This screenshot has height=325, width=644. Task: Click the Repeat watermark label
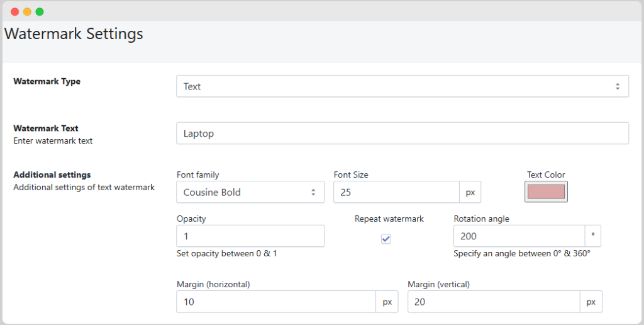(x=389, y=219)
